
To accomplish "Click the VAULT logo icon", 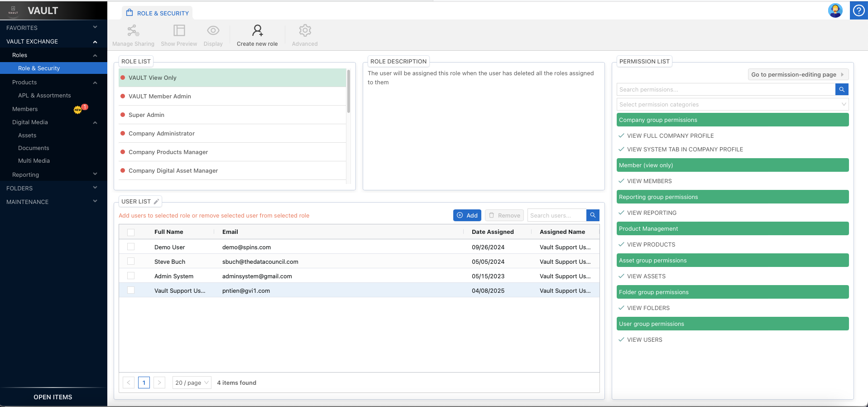I will pyautogui.click(x=13, y=10).
